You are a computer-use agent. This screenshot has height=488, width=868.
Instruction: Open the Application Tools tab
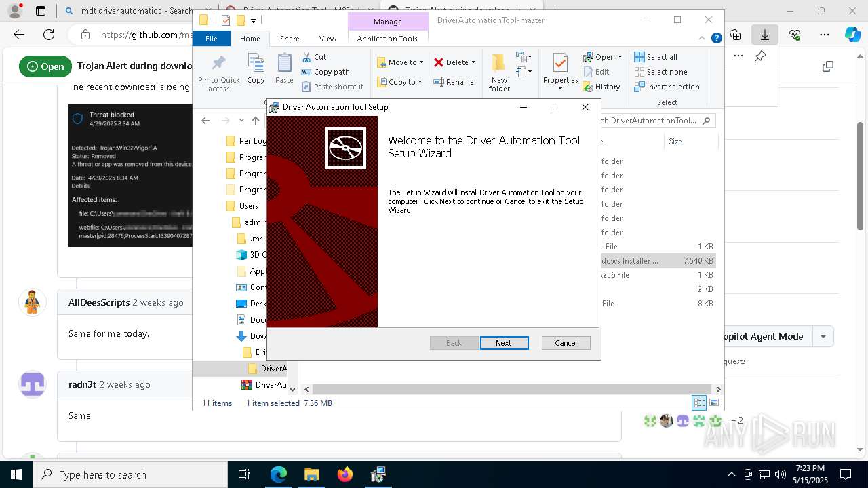[387, 39]
